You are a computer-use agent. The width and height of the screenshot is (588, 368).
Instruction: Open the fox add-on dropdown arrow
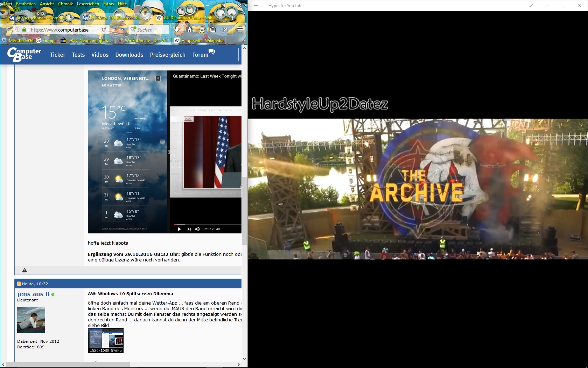123,30
